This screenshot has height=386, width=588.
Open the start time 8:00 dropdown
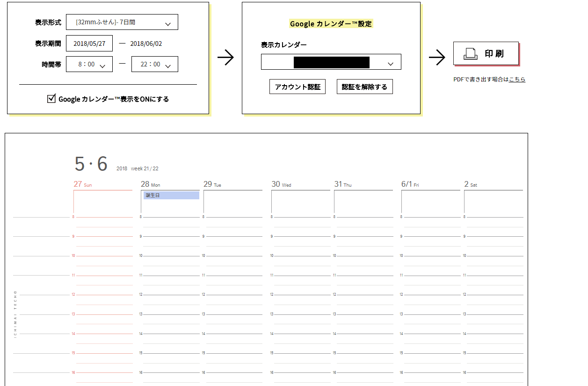click(x=89, y=64)
